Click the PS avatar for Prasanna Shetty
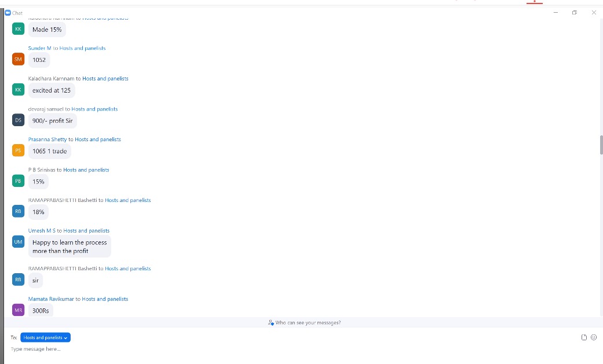Image resolution: width=603 pixels, height=364 pixels. 18,150
